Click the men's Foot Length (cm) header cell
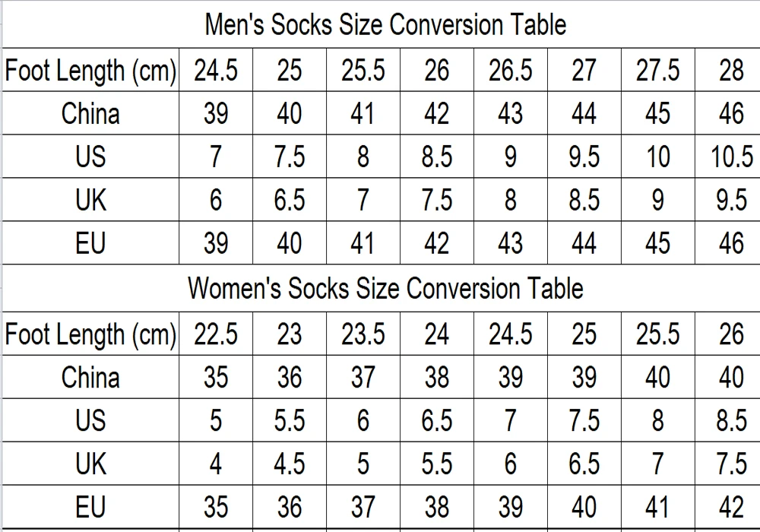 click(x=90, y=70)
